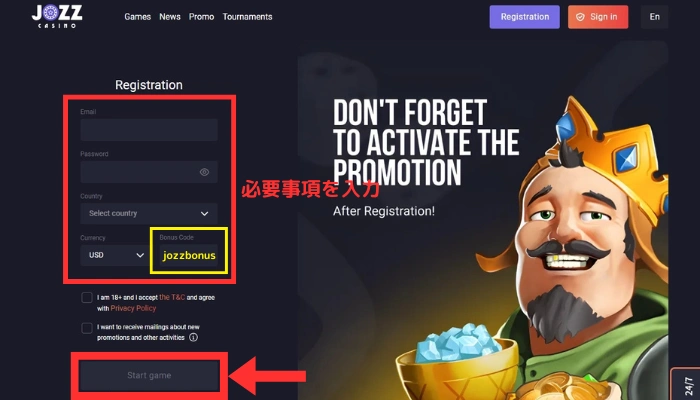
Task: Go to the Tournaments page
Action: [x=247, y=17]
